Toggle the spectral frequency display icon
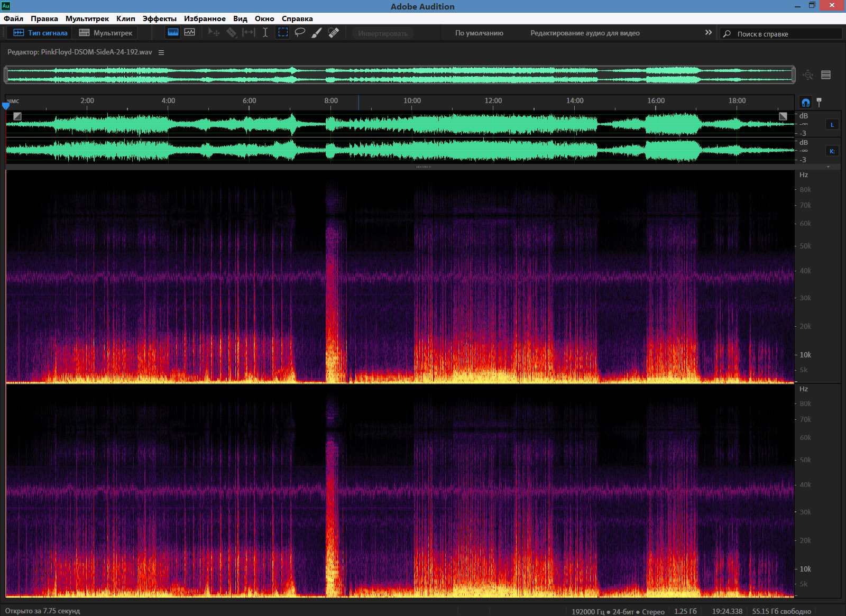The width and height of the screenshot is (846, 616). coord(173,32)
